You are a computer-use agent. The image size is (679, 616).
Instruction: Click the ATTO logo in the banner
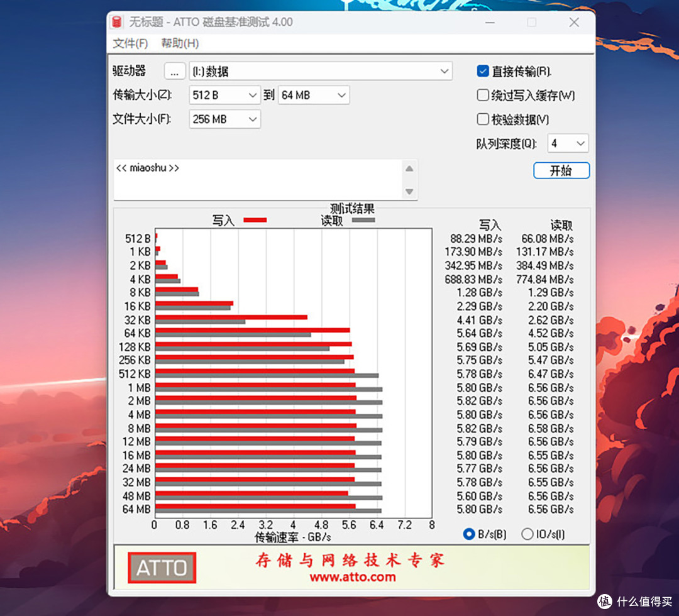tap(162, 568)
